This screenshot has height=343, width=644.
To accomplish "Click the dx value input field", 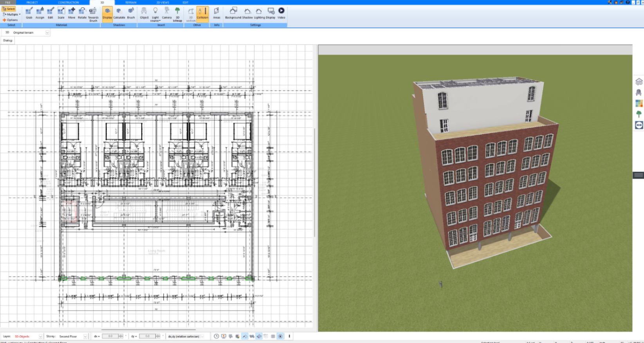I will pos(110,336).
